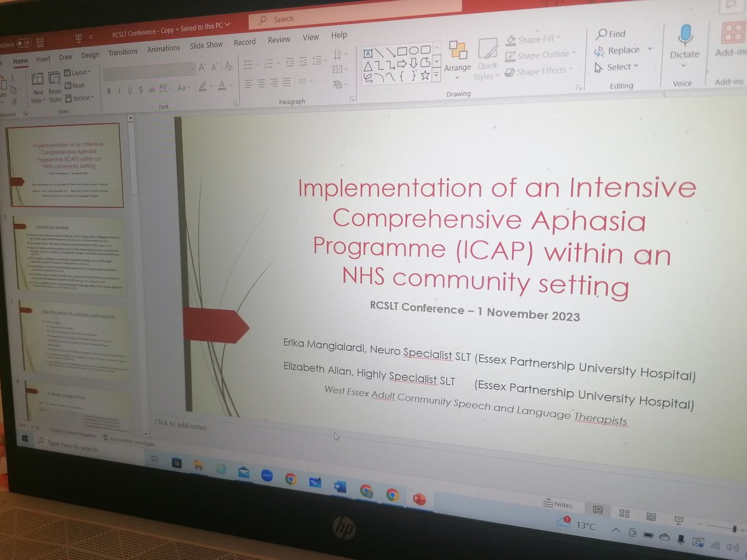Toggle Strikethrough formatting
This screenshot has height=560, width=747.
[152, 89]
